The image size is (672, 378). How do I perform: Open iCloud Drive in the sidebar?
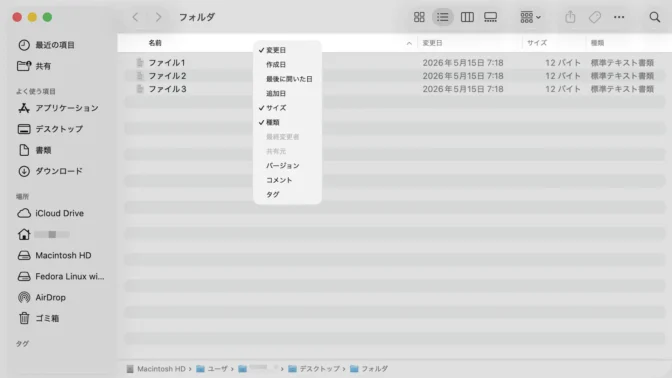click(x=51, y=213)
